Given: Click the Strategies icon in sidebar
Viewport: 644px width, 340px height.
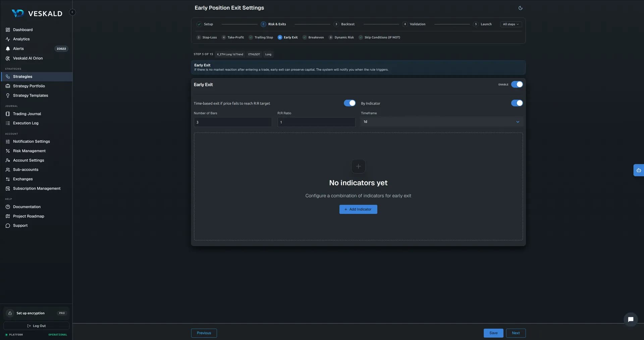Looking at the screenshot, I should coord(8,77).
